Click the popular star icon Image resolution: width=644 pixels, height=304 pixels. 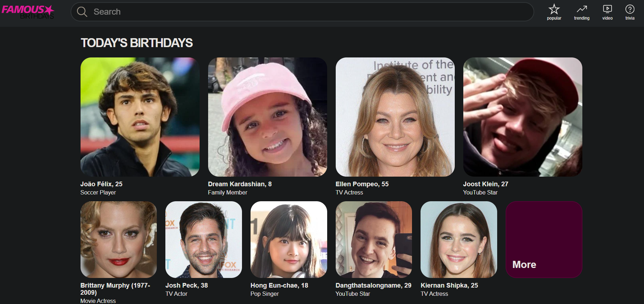click(554, 9)
